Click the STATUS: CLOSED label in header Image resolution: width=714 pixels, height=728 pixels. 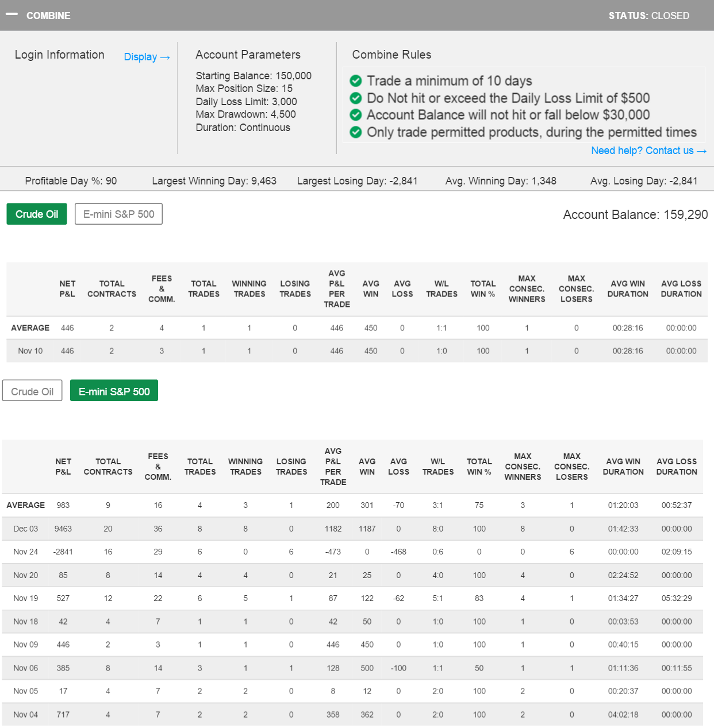(x=648, y=16)
